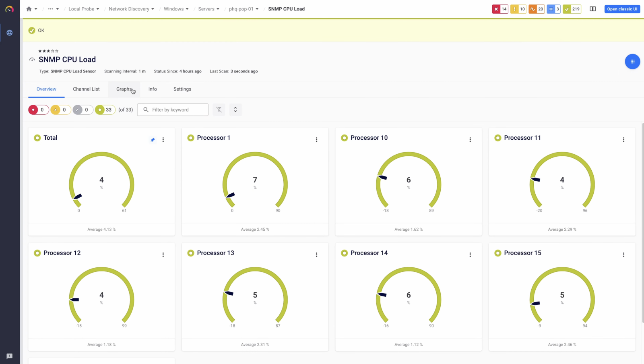Toggle the gray paused channels filter
This screenshot has width=644, height=364.
83,110
